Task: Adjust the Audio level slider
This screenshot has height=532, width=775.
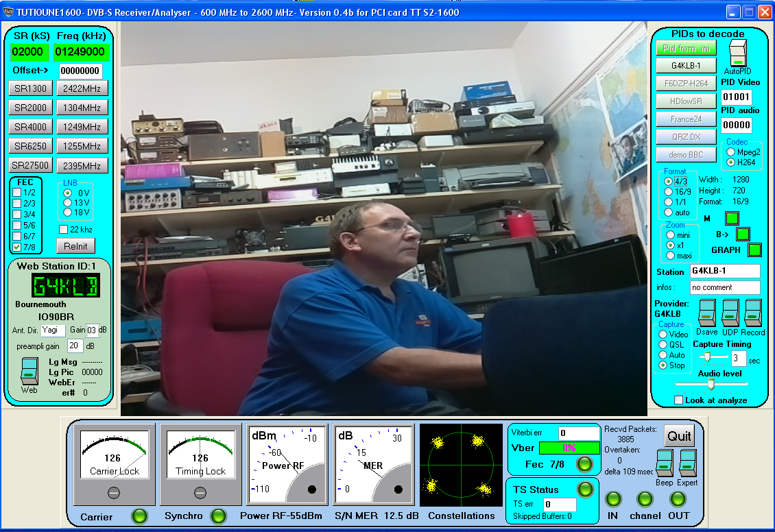Action: [711, 384]
